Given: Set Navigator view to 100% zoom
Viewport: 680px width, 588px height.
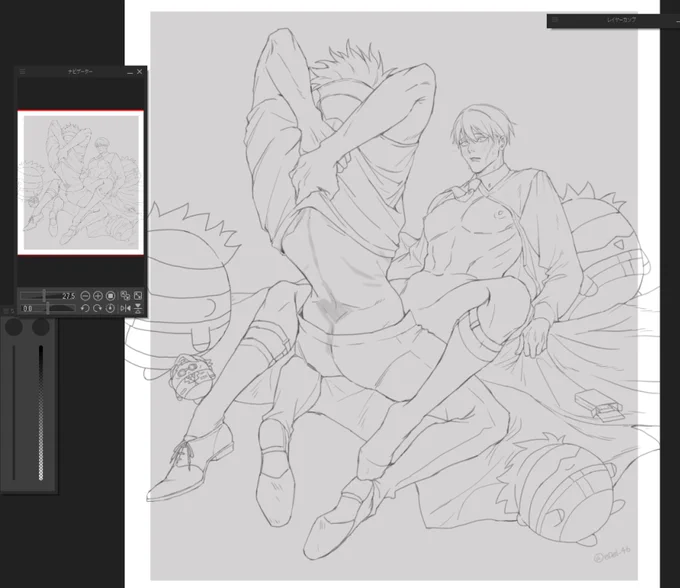Looking at the screenshot, I should (111, 296).
